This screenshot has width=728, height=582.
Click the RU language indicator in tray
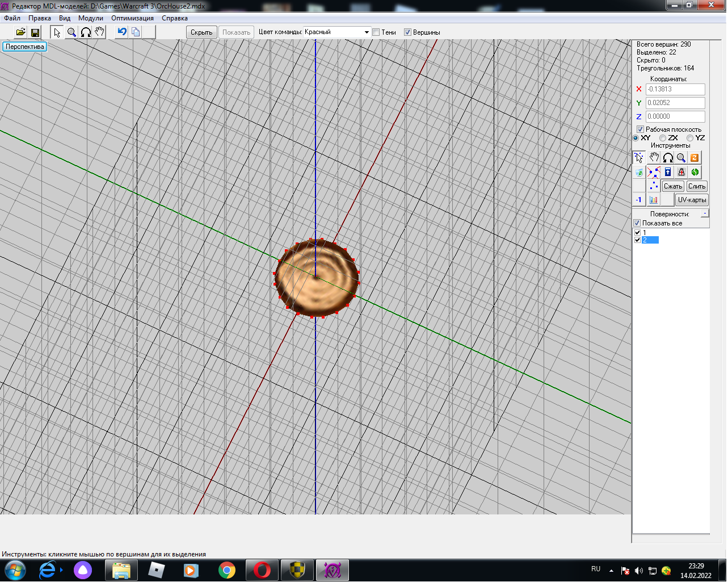pyautogui.click(x=596, y=569)
